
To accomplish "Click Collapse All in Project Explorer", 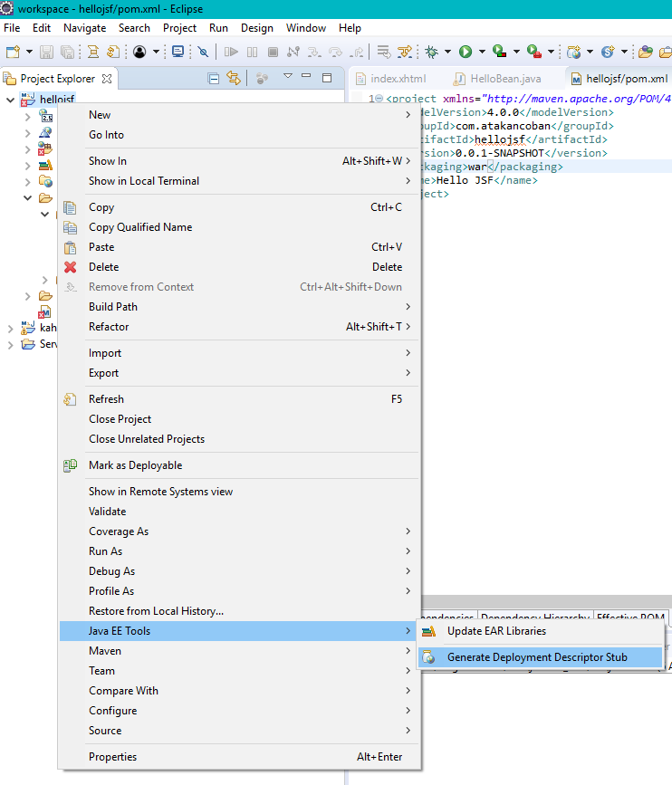I will [x=214, y=78].
